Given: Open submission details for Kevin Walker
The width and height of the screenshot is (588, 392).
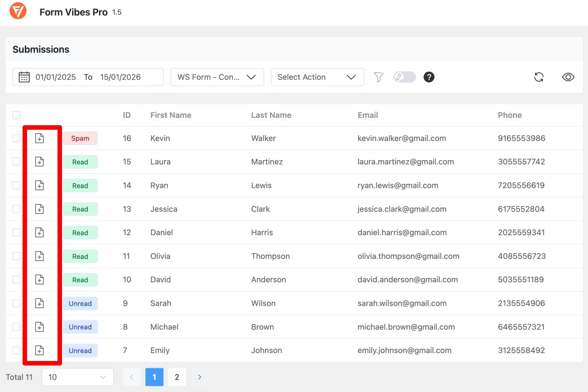Looking at the screenshot, I should 39,138.
